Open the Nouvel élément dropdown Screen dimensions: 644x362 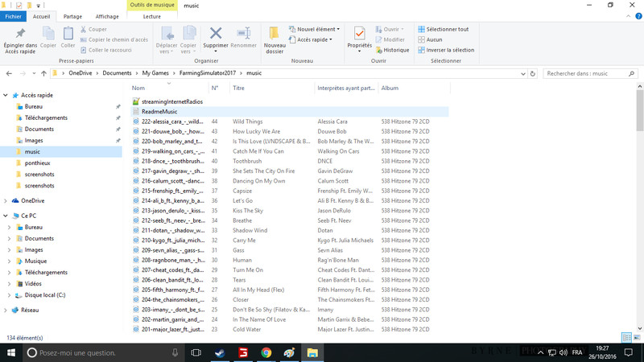coord(314,29)
